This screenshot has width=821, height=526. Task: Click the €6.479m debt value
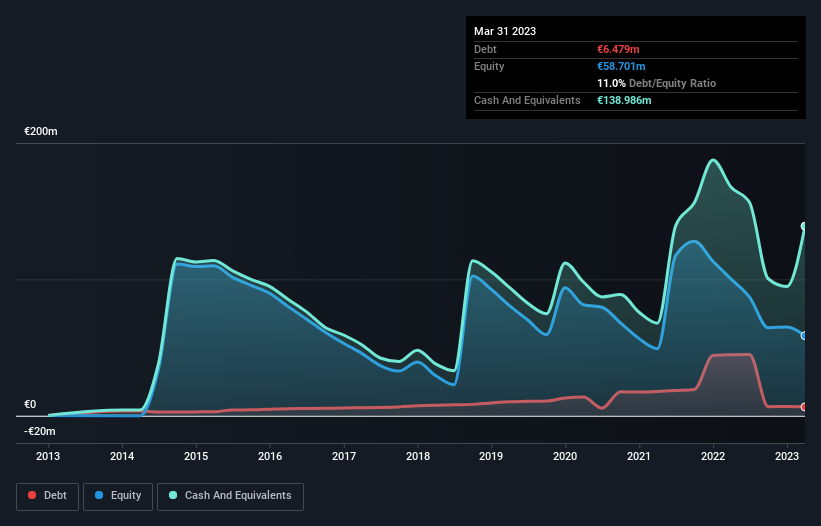click(x=618, y=49)
